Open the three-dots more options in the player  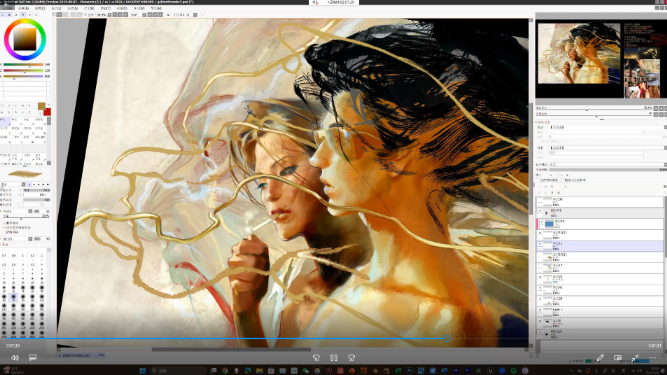pos(653,358)
